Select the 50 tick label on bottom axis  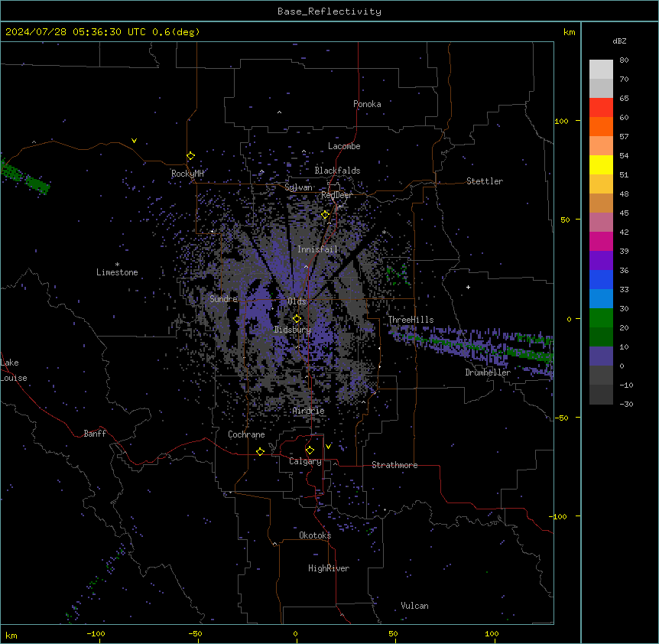coord(393,634)
